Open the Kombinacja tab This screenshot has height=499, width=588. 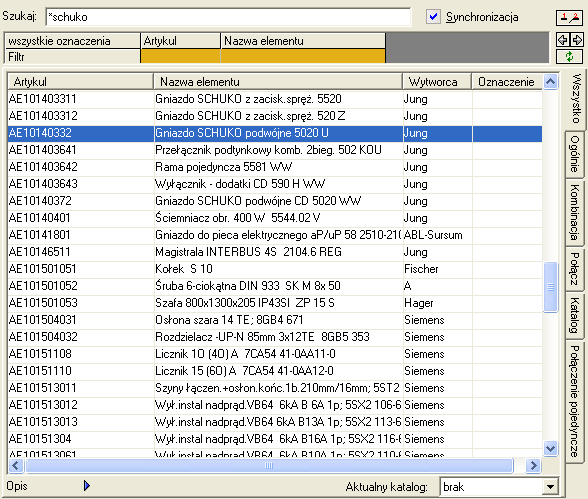[574, 212]
